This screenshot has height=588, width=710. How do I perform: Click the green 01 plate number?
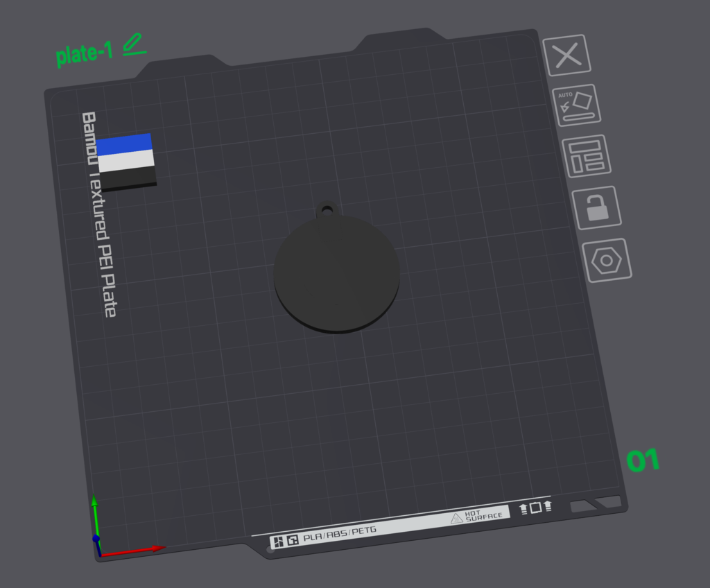point(643,460)
